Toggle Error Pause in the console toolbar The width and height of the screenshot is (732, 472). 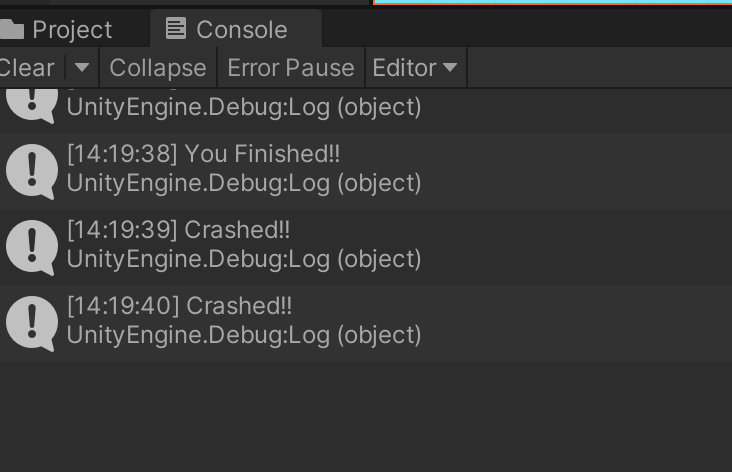291,68
